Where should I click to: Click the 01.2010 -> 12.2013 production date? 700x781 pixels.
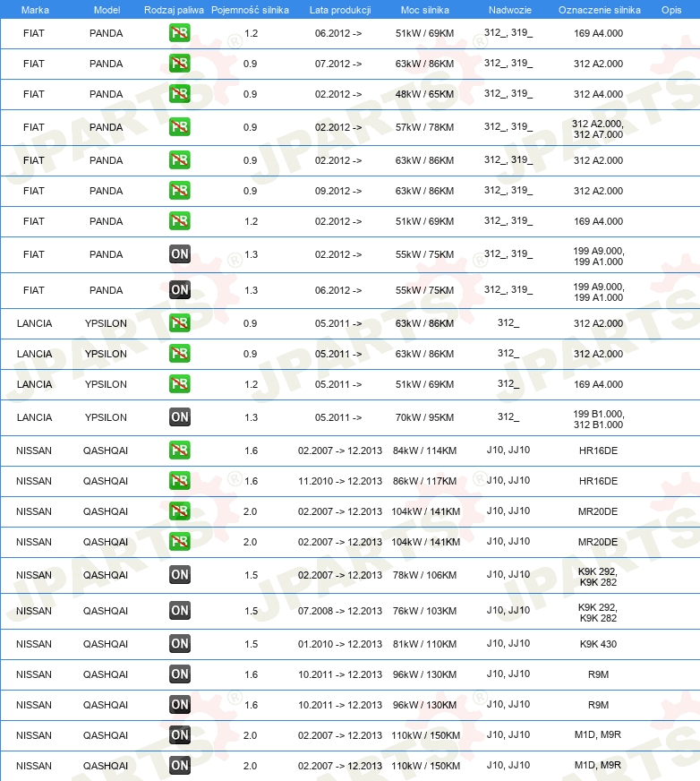pos(340,644)
